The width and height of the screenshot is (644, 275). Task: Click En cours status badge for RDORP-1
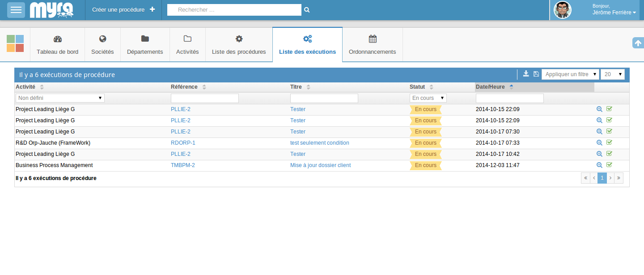pyautogui.click(x=426, y=143)
